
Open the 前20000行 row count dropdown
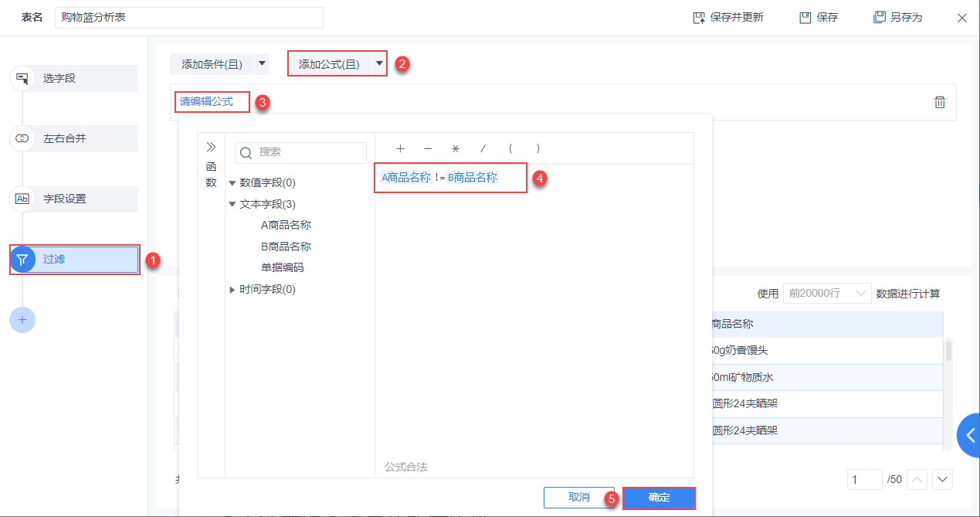click(826, 294)
